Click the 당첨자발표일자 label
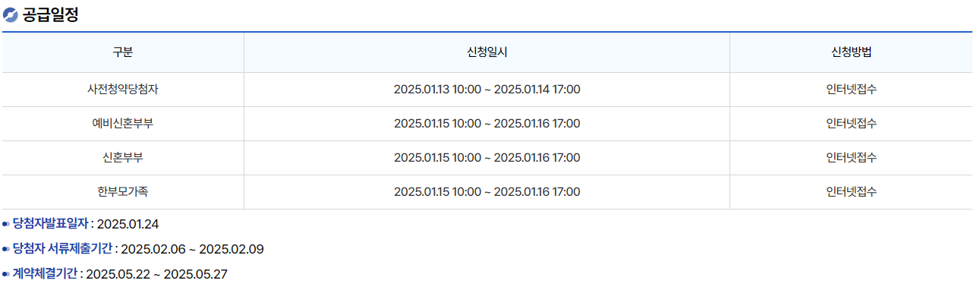The height and width of the screenshot is (290, 980). [x=51, y=223]
